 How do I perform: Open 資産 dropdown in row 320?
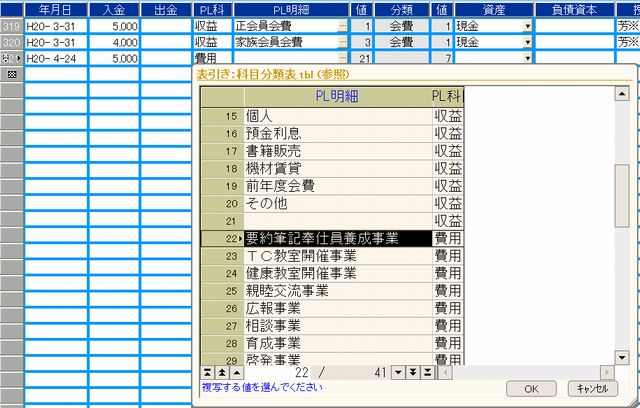click(528, 43)
